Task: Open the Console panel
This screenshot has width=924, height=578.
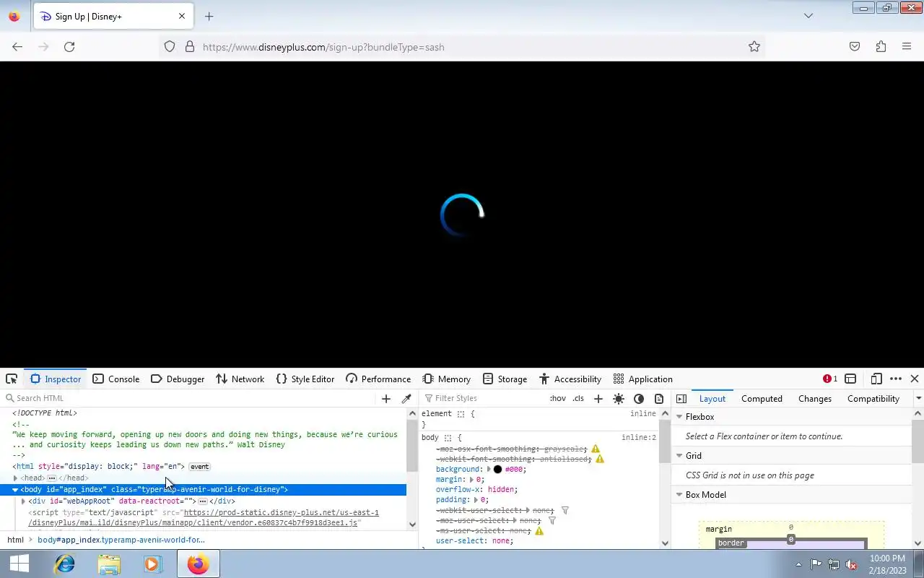Action: 116,379
